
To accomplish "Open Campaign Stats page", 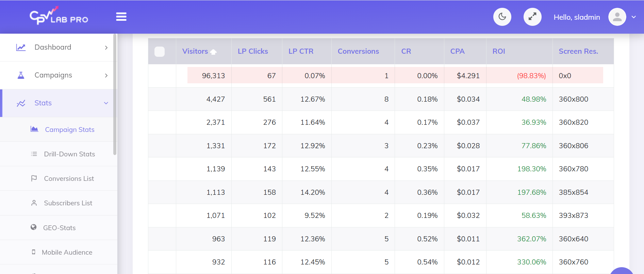I will pos(70,130).
